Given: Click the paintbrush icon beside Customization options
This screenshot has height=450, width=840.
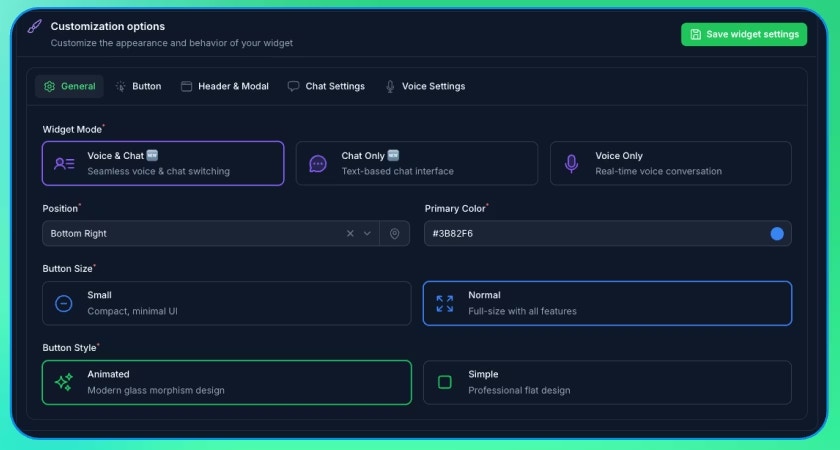Looking at the screenshot, I should [34, 26].
